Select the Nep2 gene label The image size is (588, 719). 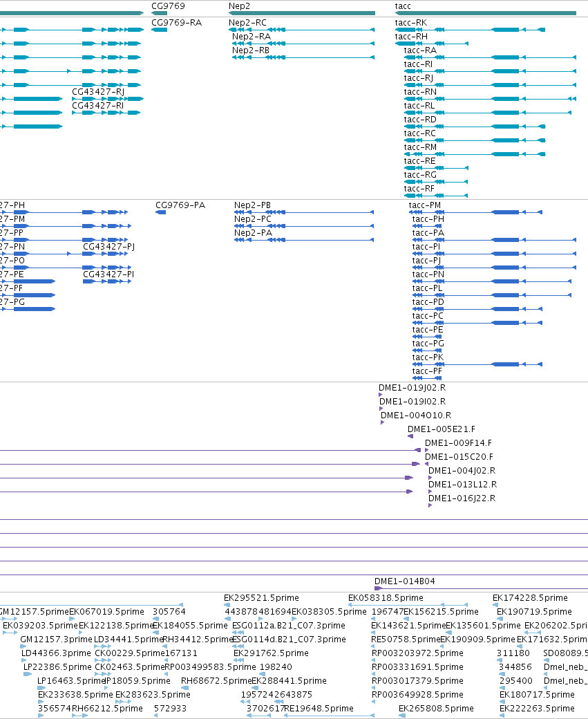pos(239,6)
